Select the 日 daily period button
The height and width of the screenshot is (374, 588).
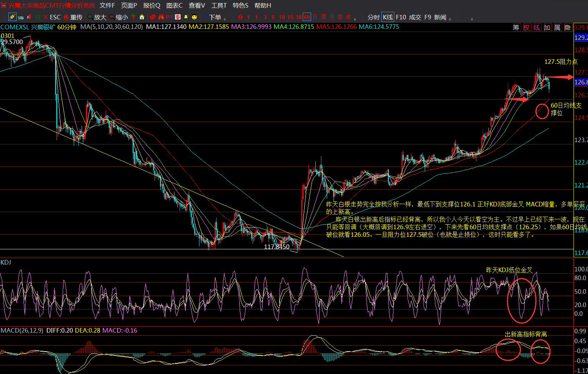click(x=315, y=17)
